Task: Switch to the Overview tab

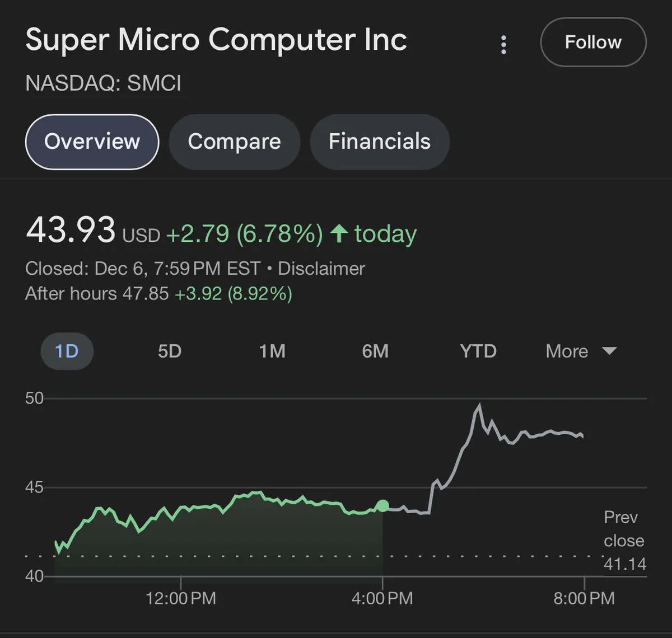Action: 92,142
